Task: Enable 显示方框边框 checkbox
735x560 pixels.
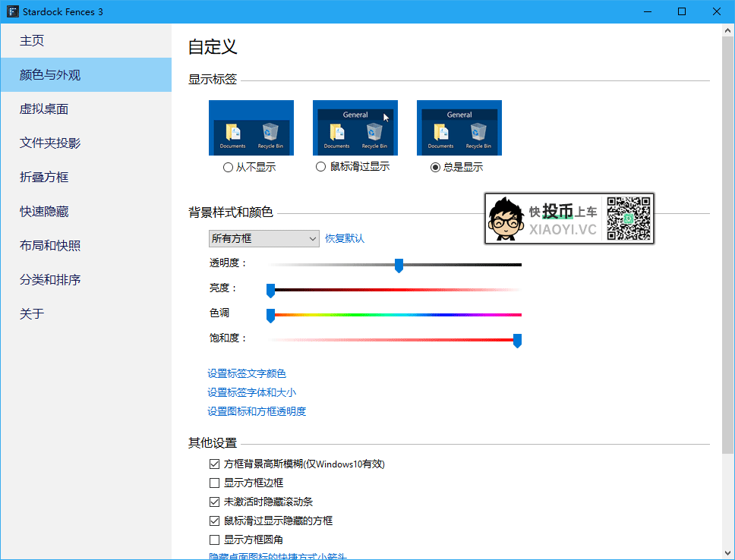Action: pos(214,483)
